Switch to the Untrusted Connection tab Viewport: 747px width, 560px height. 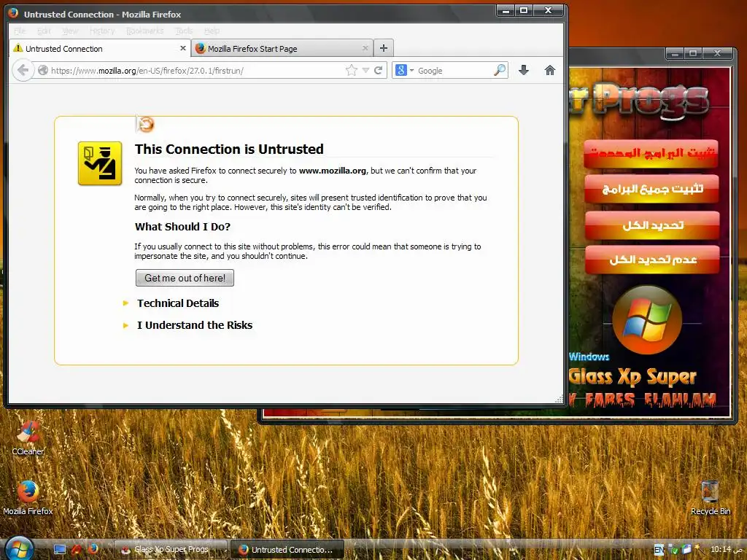coord(99,49)
